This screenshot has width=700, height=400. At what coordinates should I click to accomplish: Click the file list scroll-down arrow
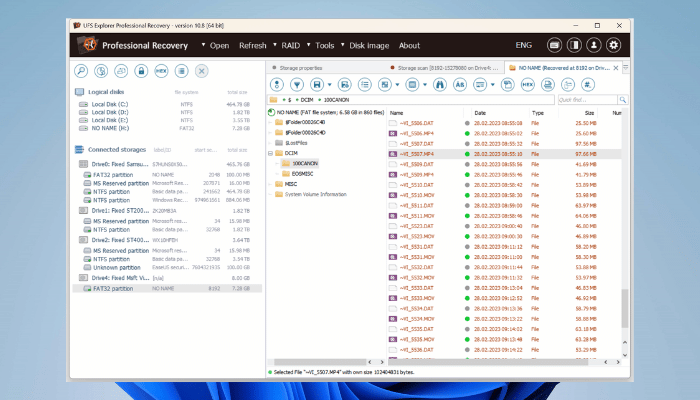click(x=625, y=355)
